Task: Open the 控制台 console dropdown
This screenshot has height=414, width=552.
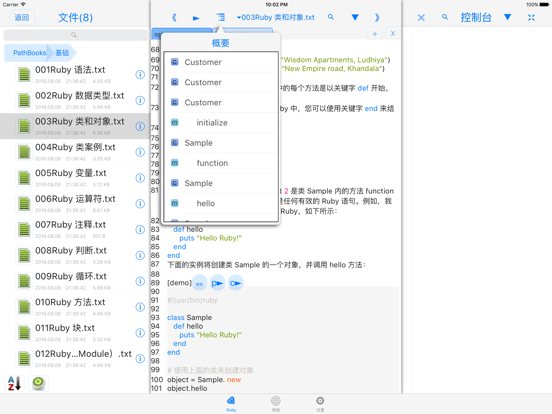Action: [507, 17]
